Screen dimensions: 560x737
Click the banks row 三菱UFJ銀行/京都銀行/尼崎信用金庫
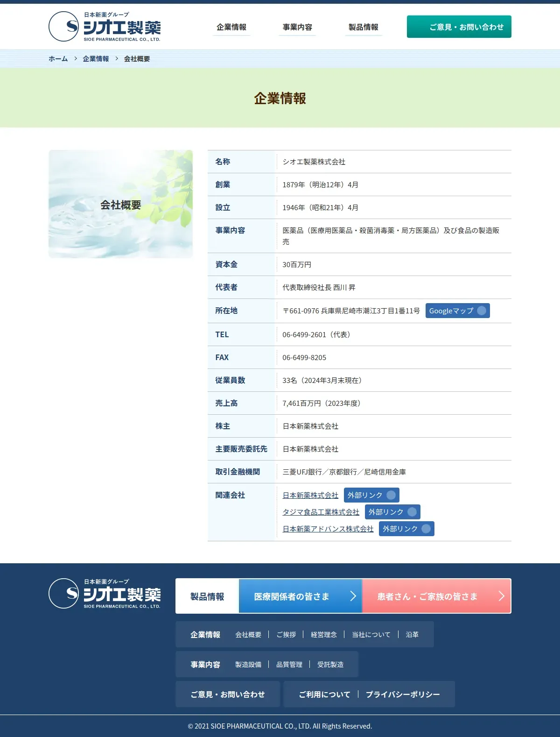coord(344,472)
